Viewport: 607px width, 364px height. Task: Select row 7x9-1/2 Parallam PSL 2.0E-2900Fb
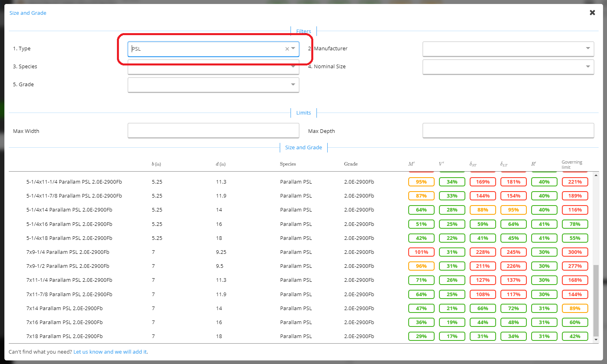(x=301, y=266)
